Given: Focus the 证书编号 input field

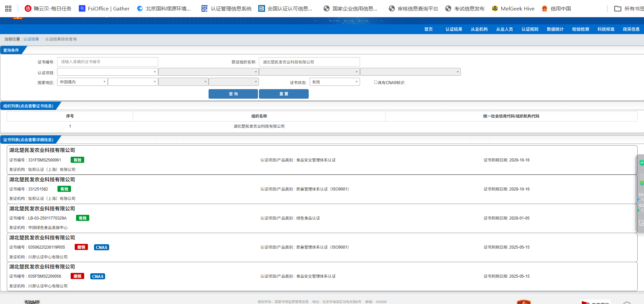Looking at the screenshot, I should point(108,62).
